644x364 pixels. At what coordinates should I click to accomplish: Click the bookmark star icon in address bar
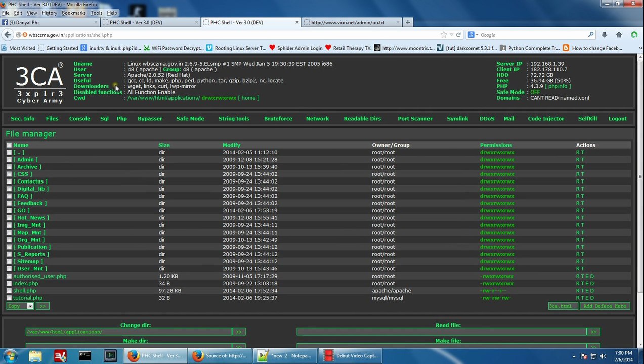[444, 35]
